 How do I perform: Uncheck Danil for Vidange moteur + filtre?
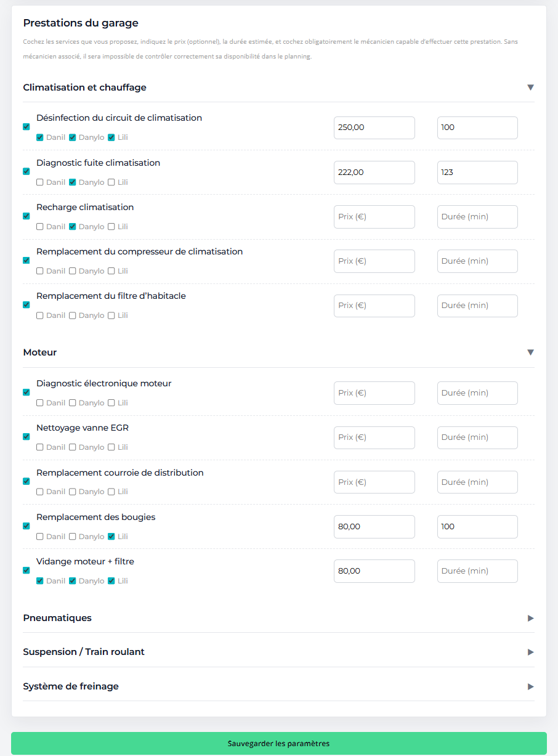40,580
